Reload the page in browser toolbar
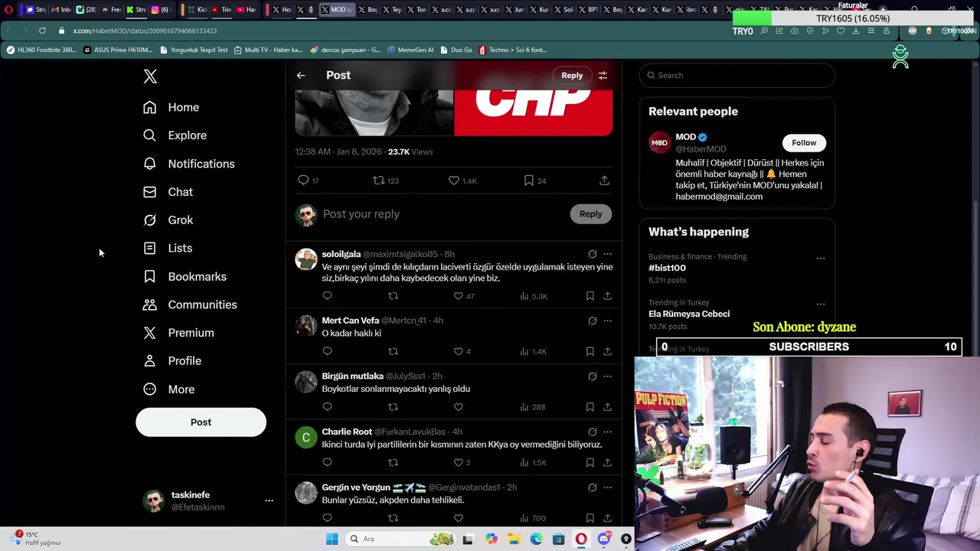Image resolution: width=980 pixels, height=551 pixels. [x=42, y=31]
